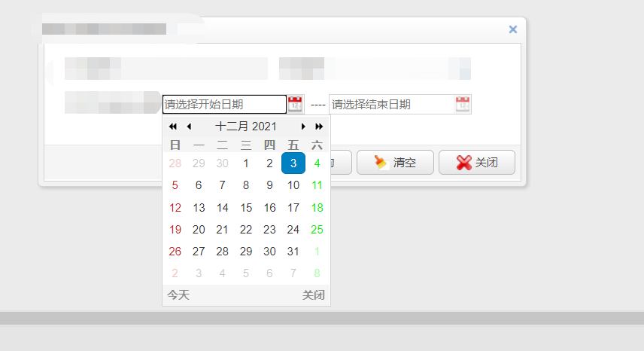Open the end date calendar icon
Screen dimensions: 644x351
tap(463, 104)
